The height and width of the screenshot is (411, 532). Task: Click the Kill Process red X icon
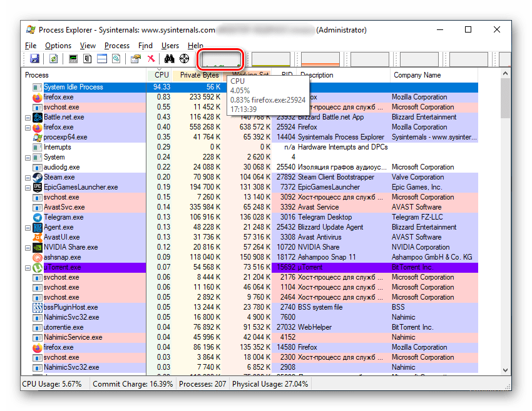(x=151, y=59)
